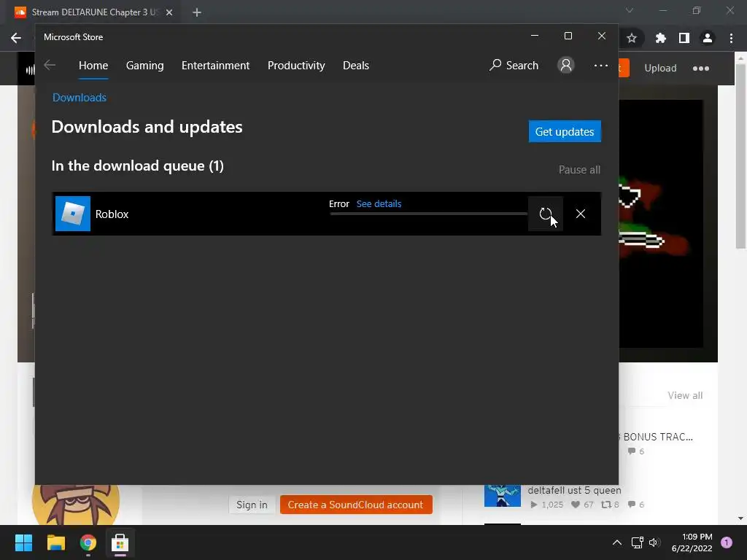Viewport: 747px width, 560px height.
Task: Open Chrome profile icon
Action: click(708, 38)
